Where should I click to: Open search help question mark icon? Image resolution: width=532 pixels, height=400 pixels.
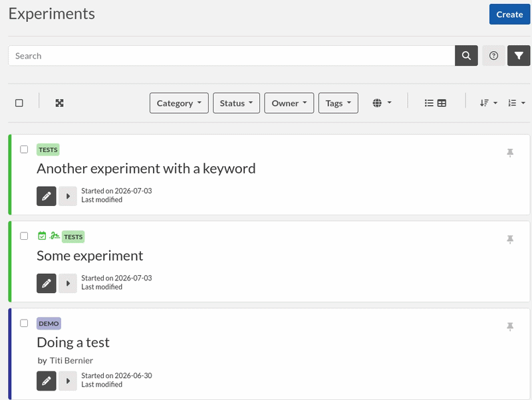tap(493, 56)
